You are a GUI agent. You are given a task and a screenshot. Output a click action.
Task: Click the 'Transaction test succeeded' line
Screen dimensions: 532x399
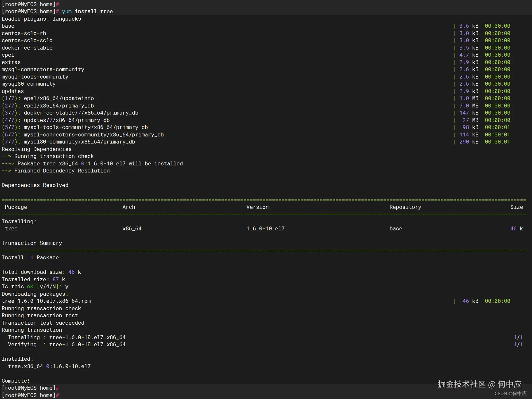[x=43, y=323]
